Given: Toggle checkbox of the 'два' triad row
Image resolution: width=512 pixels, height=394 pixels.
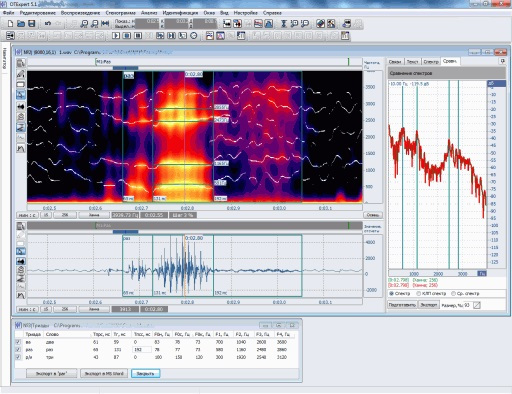Looking at the screenshot, I should coord(18,342).
